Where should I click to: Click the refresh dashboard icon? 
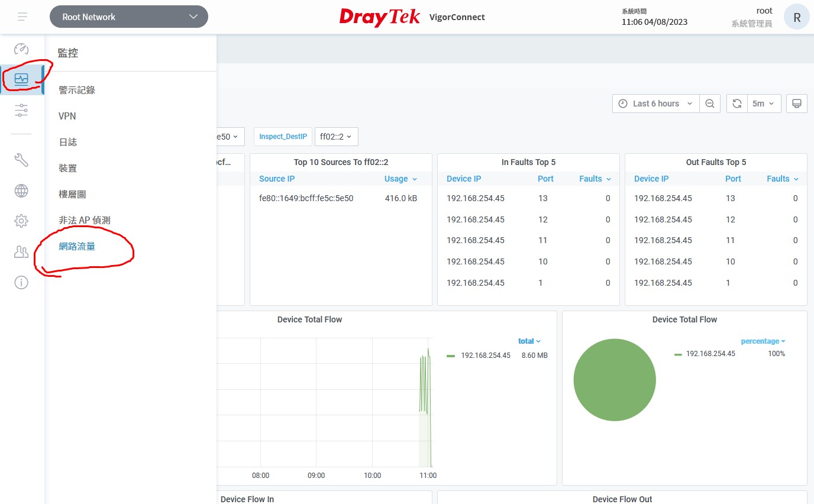737,104
